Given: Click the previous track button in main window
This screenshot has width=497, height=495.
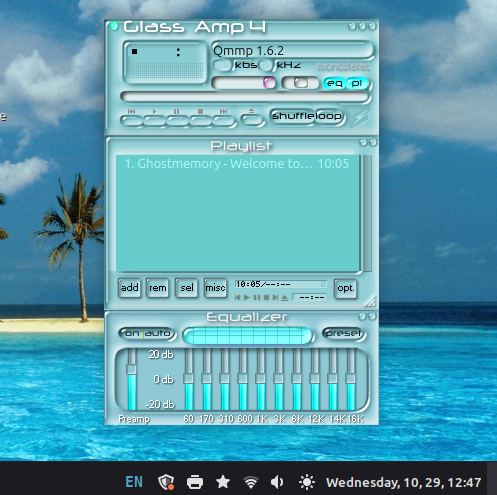Looking at the screenshot, I should click(132, 121).
